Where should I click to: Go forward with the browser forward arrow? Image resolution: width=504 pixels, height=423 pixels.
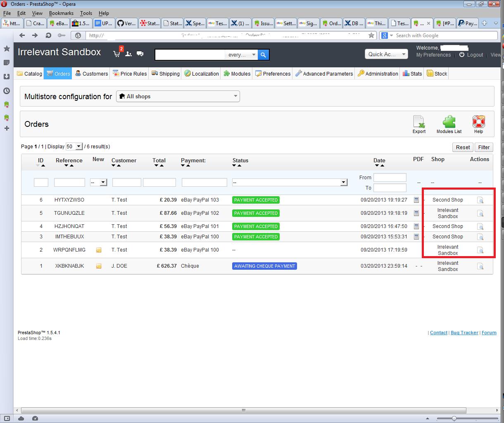point(35,36)
